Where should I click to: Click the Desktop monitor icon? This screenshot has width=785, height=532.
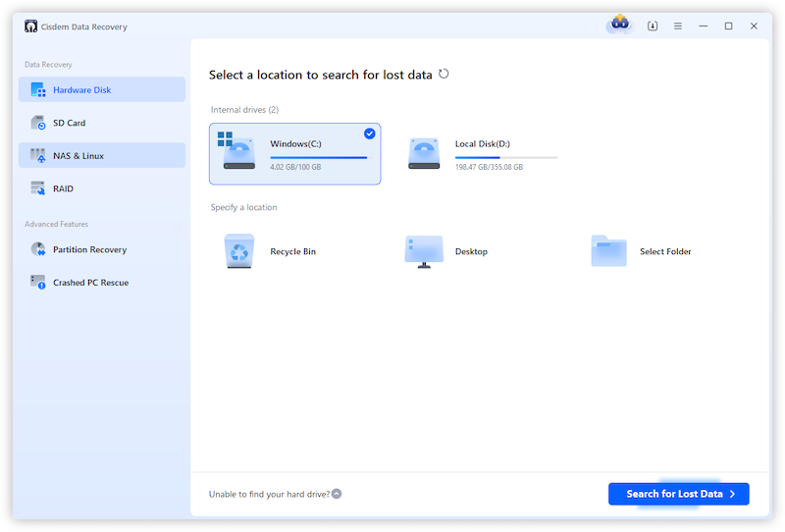tap(424, 251)
